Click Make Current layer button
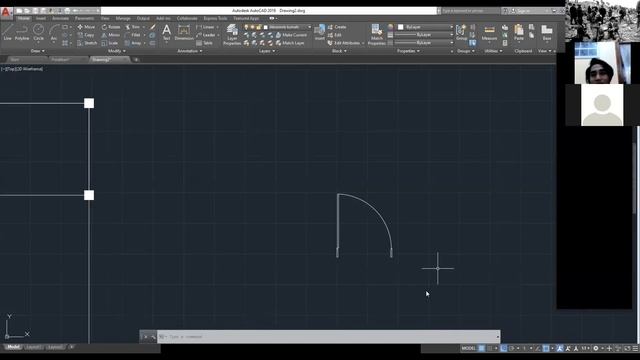The image size is (640, 360). pyautogui.click(x=291, y=35)
